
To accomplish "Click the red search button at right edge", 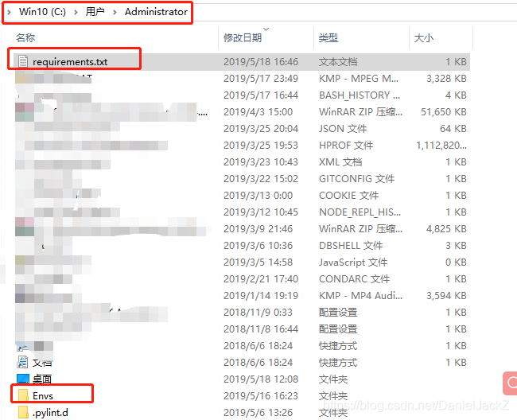I will click(x=510, y=383).
